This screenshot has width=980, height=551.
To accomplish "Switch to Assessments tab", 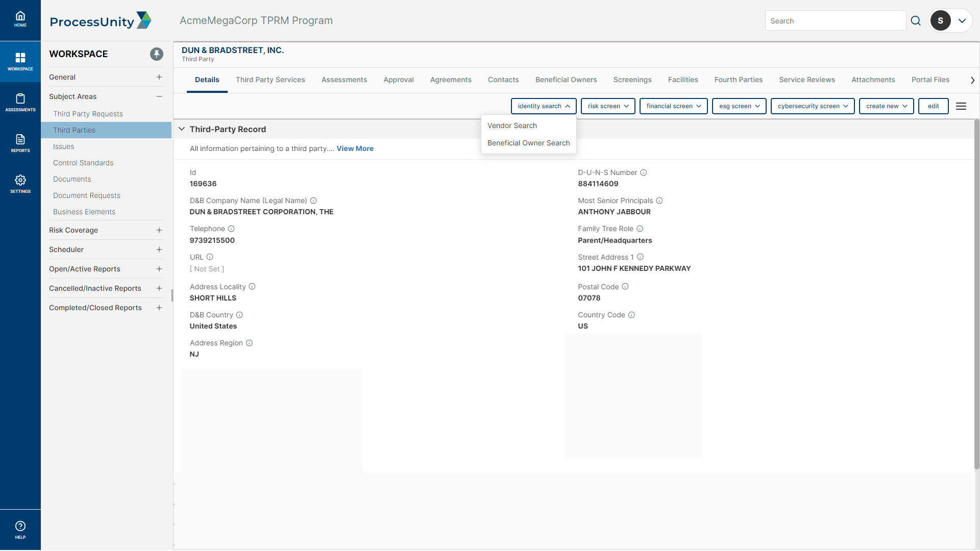I will click(x=344, y=80).
